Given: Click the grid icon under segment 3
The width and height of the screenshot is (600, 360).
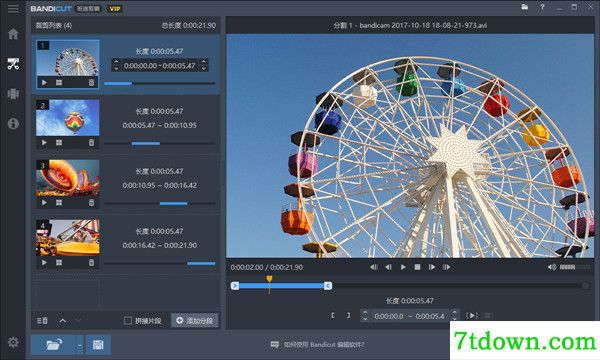Looking at the screenshot, I should tap(59, 203).
